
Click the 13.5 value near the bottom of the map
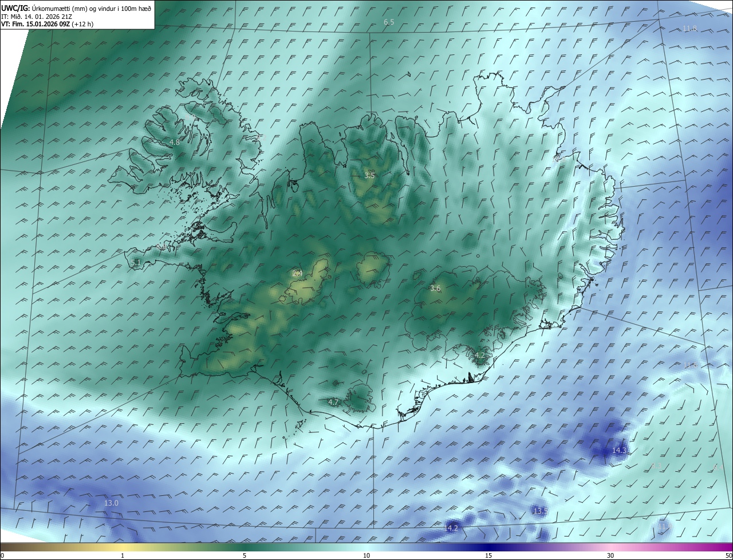[541, 511]
